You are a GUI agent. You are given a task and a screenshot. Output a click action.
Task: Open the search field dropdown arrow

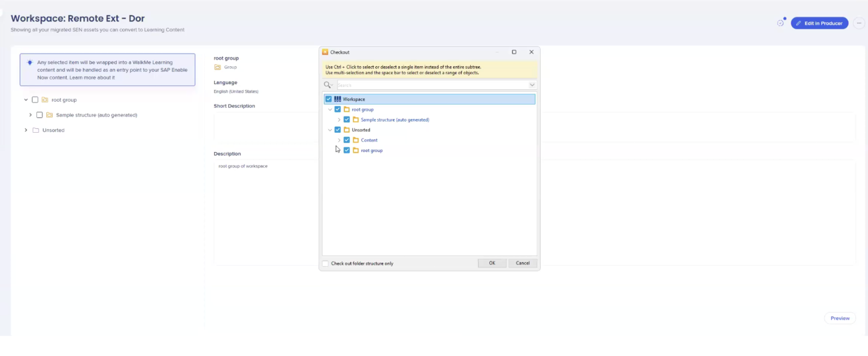pyautogui.click(x=532, y=85)
